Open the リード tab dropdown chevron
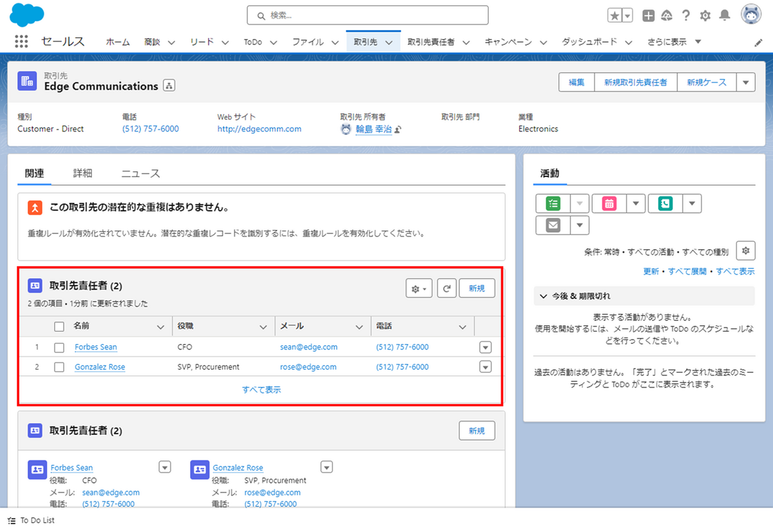Viewport: 773px width, 532px height. [225, 43]
